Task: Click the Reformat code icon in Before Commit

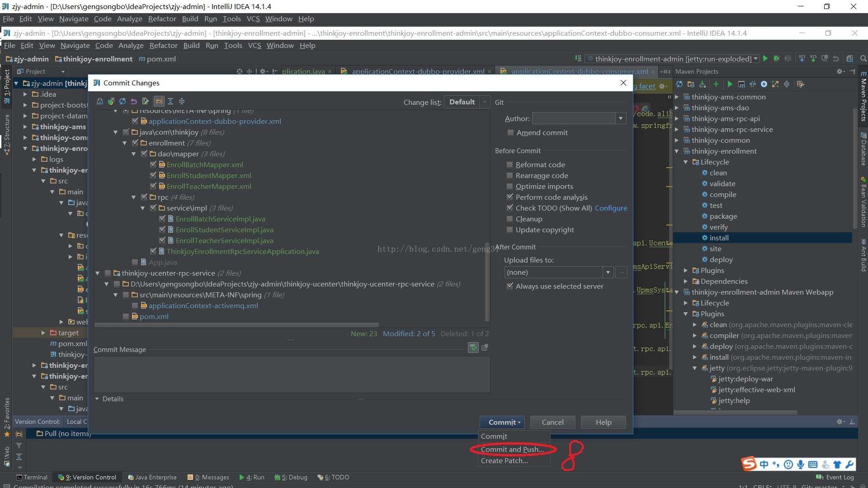Action: 509,164
